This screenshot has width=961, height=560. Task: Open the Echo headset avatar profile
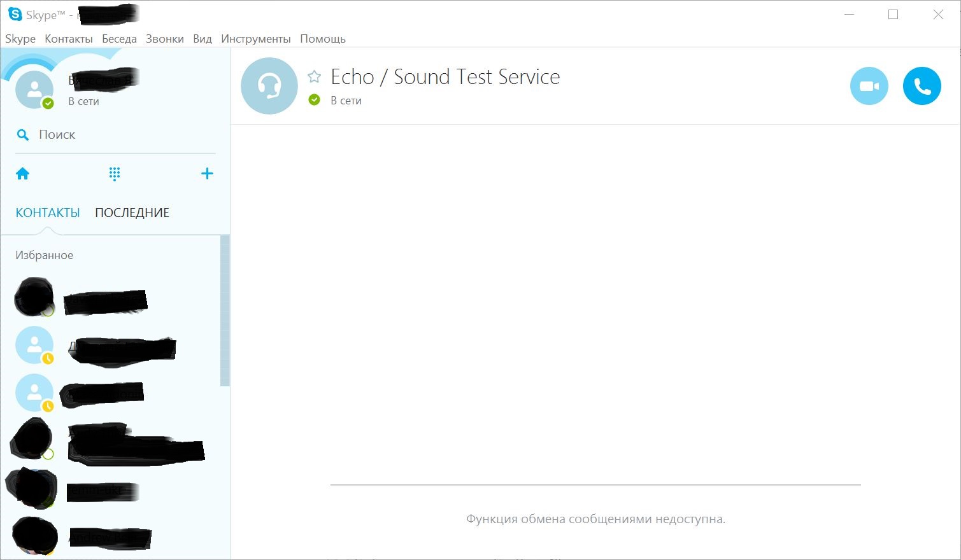click(x=269, y=86)
